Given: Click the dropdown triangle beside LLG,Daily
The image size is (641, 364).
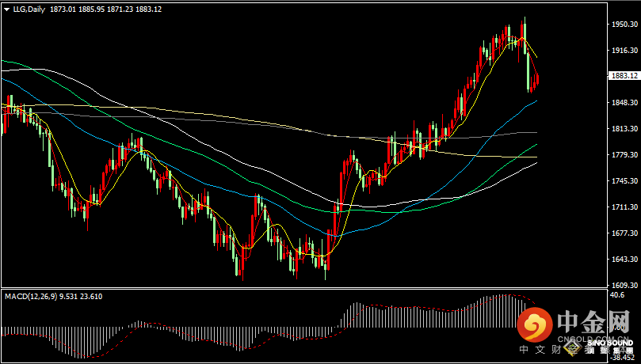Looking at the screenshot, I should pos(6,9).
